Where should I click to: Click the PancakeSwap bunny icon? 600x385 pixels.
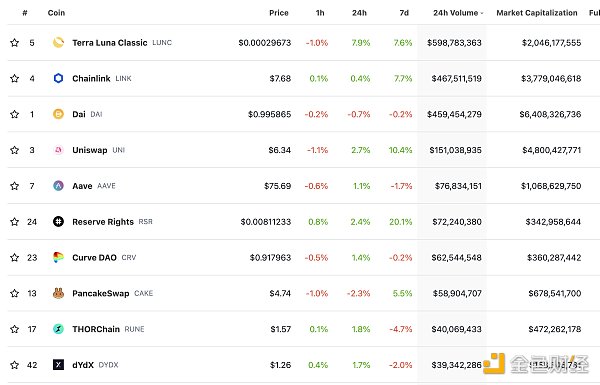click(58, 293)
